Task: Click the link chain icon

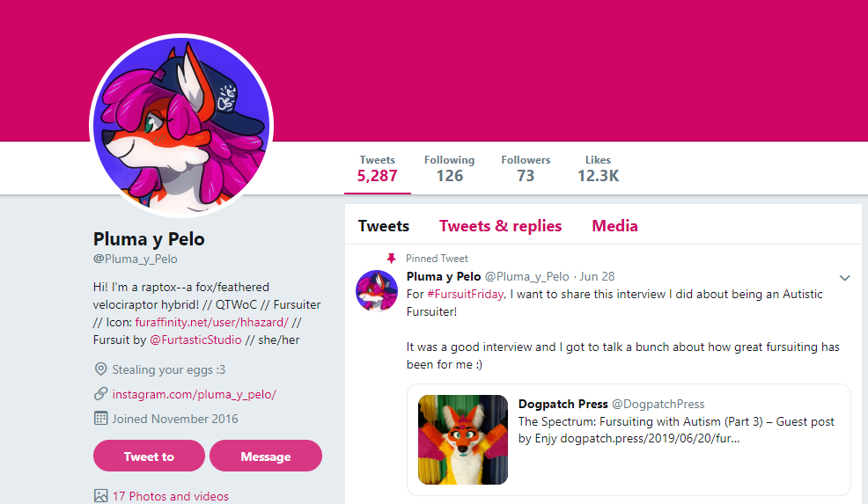Action: click(x=100, y=394)
